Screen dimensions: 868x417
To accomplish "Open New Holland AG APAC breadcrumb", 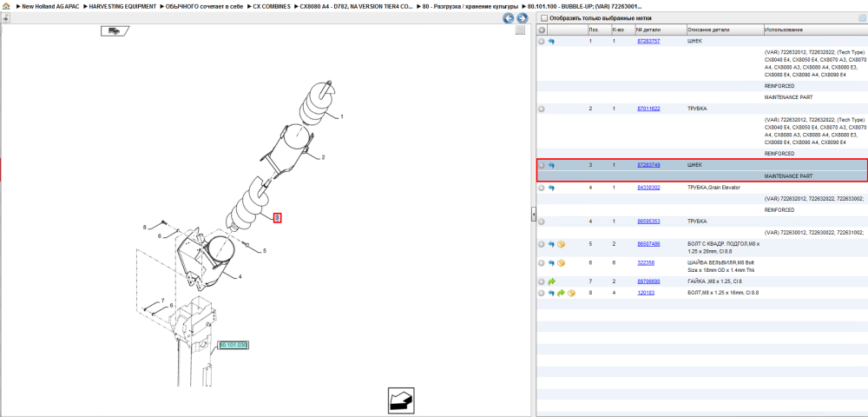I will coord(50,6).
